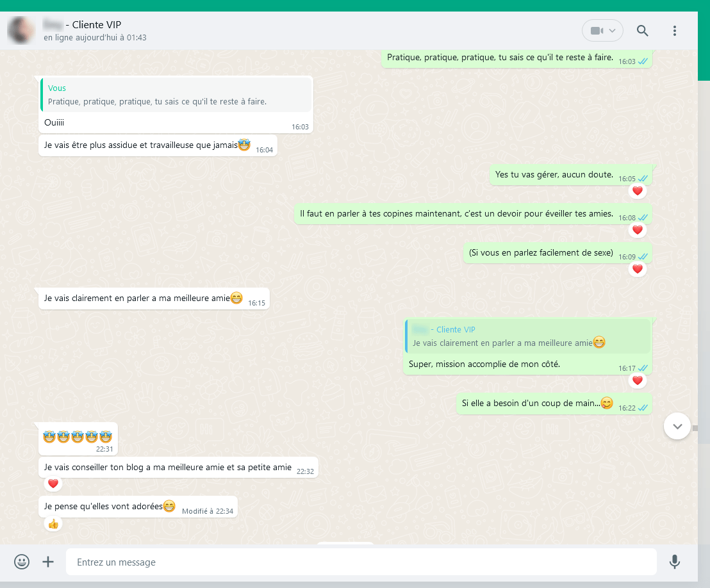Click heart reaction under 'Il faut en parler' message
Viewport: 710px width, 588px height.
[637, 230]
